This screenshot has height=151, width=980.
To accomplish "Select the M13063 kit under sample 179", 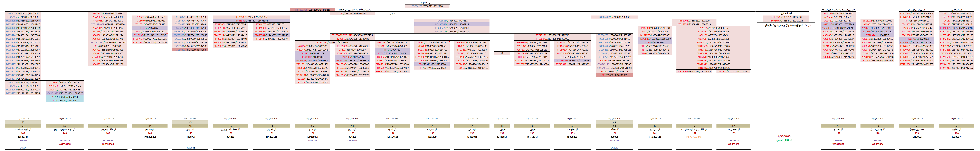I will coord(917,137).
